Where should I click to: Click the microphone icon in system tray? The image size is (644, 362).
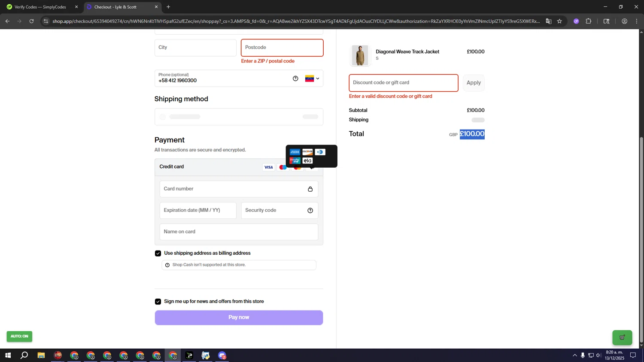coord(583,355)
